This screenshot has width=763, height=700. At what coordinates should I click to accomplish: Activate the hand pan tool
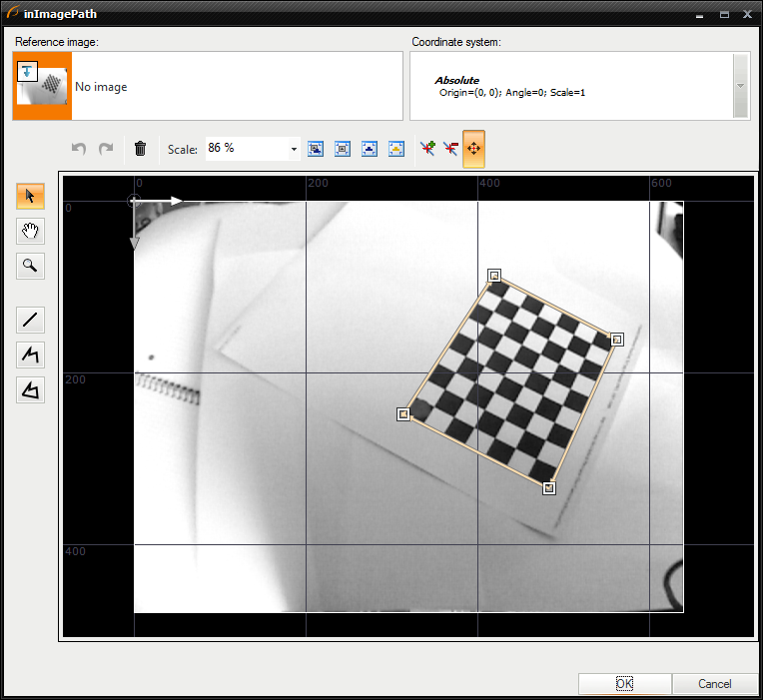pyautogui.click(x=30, y=232)
